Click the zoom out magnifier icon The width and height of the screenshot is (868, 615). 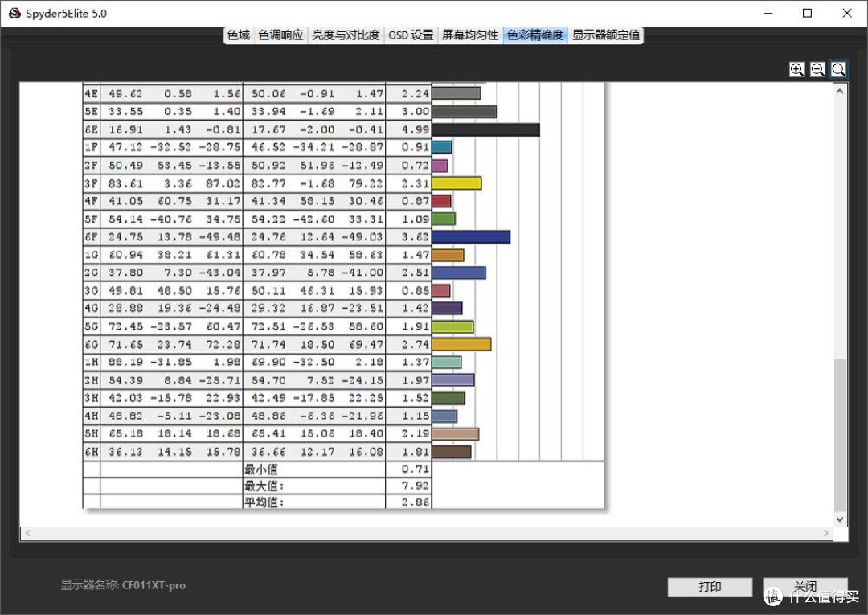tap(817, 69)
